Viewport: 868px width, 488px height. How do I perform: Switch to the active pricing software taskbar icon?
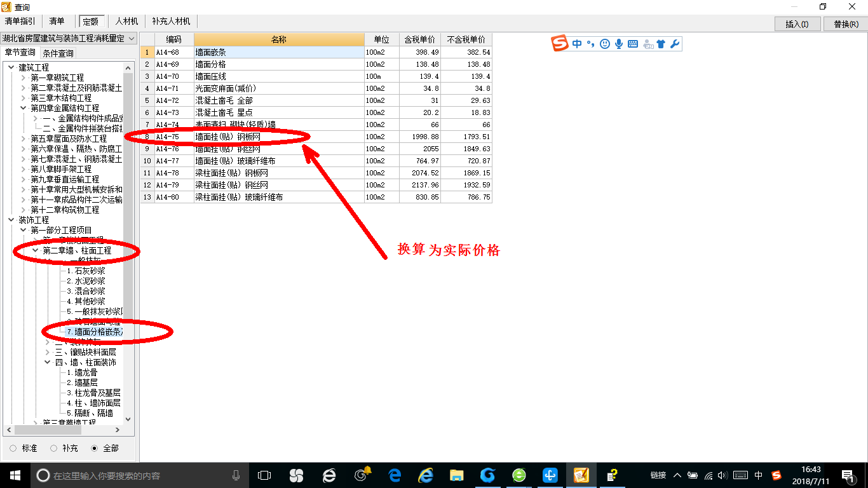581,475
